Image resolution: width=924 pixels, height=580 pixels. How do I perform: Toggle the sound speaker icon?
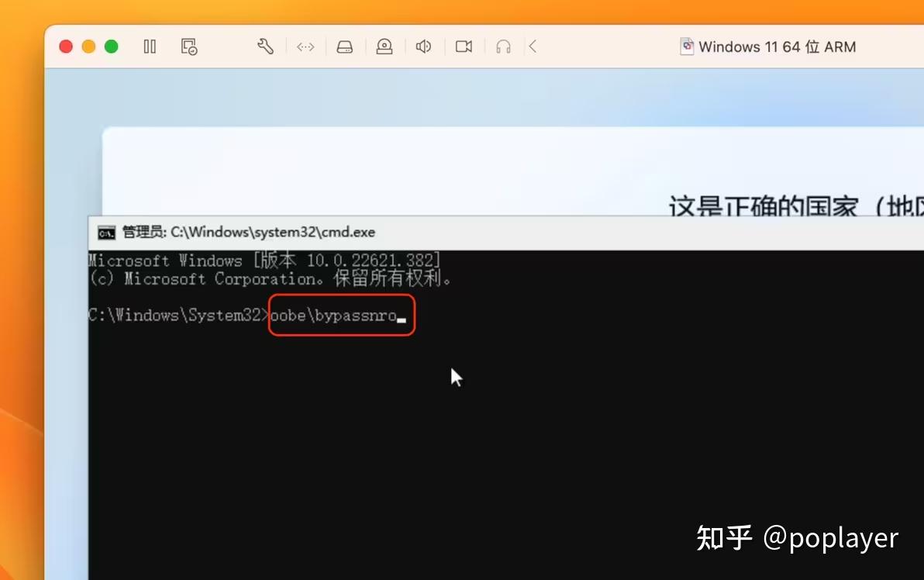point(423,47)
